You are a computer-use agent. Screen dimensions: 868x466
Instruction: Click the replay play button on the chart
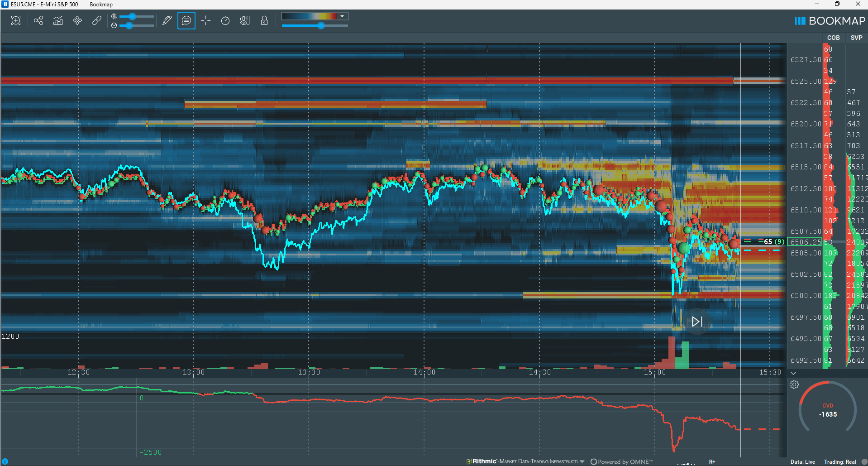(697, 322)
